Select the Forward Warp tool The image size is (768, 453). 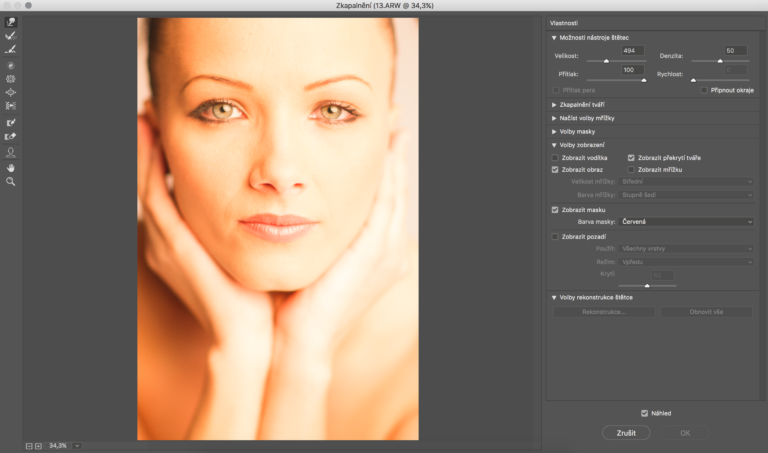point(11,22)
